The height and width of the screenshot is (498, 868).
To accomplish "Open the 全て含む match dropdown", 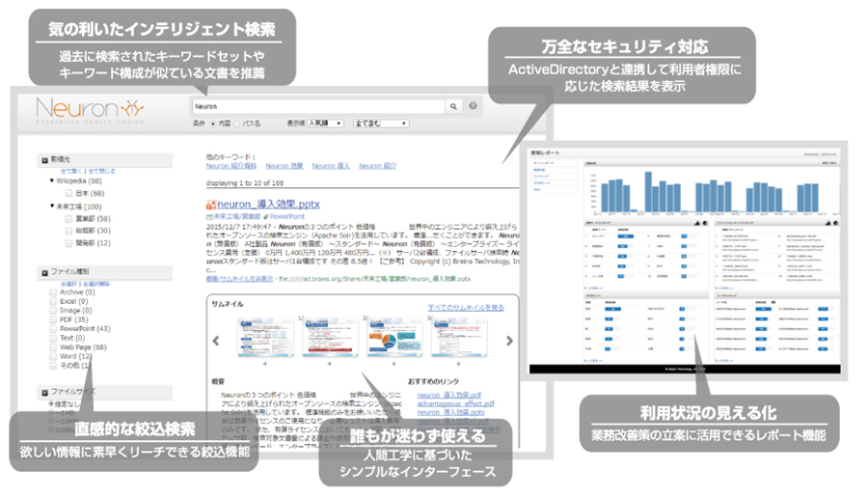I will click(381, 123).
